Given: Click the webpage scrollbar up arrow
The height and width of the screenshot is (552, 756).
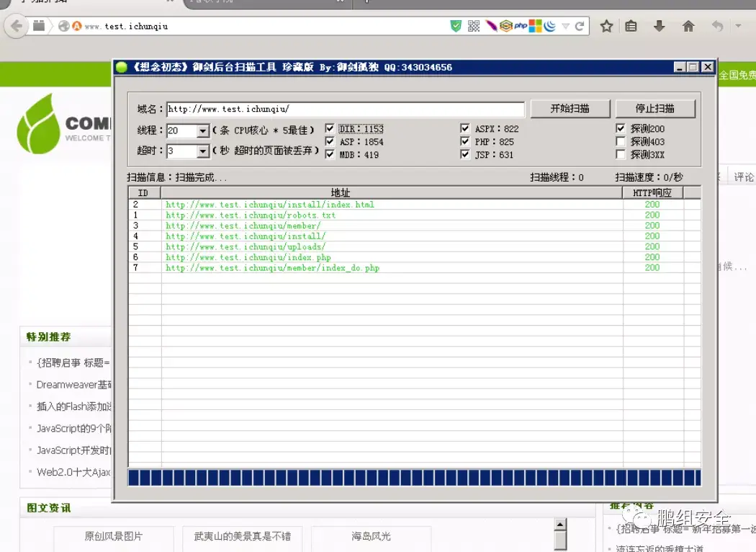Looking at the screenshot, I should [559, 524].
